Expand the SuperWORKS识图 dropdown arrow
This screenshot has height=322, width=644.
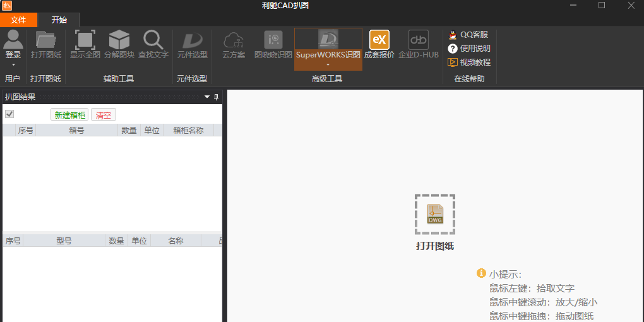click(328, 64)
